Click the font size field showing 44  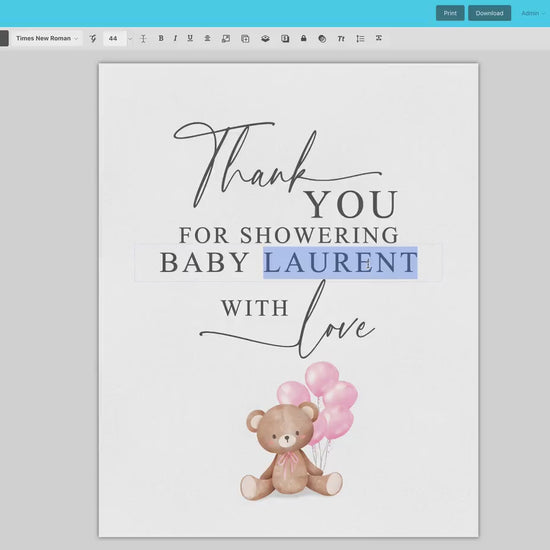pyautogui.click(x=115, y=38)
